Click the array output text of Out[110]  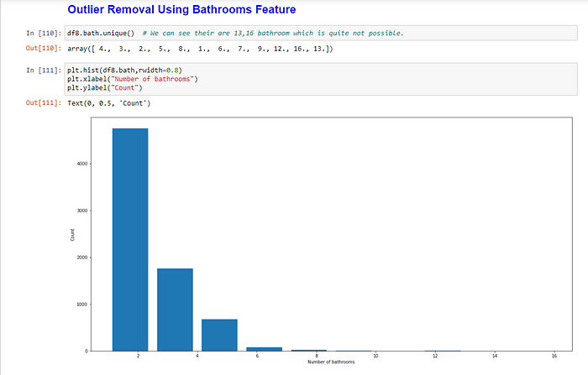tap(200, 49)
